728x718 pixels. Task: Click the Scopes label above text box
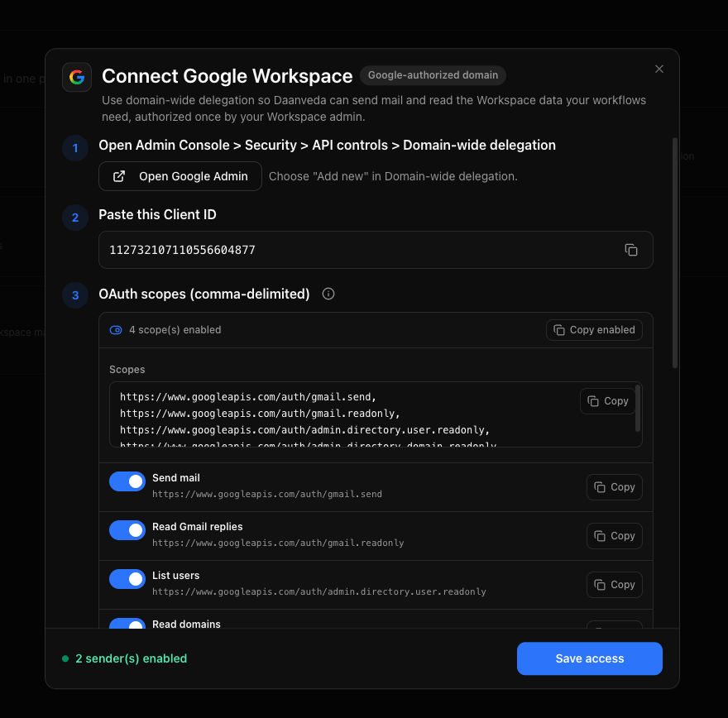[127, 370]
